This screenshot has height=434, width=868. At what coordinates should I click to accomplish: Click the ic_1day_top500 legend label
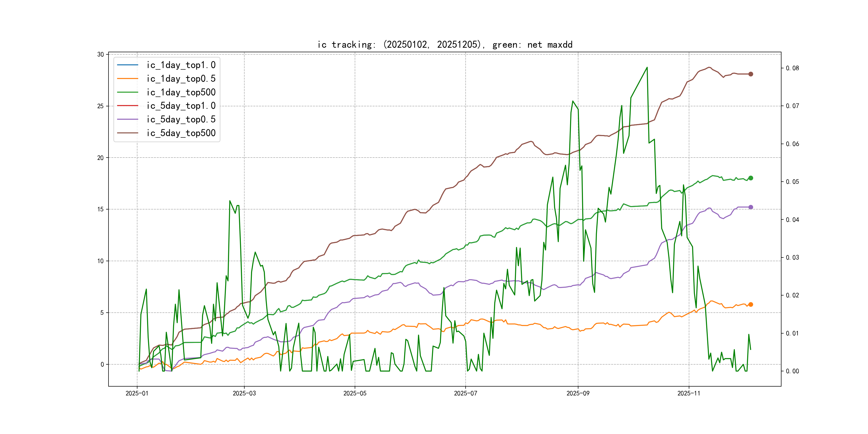[x=181, y=92]
